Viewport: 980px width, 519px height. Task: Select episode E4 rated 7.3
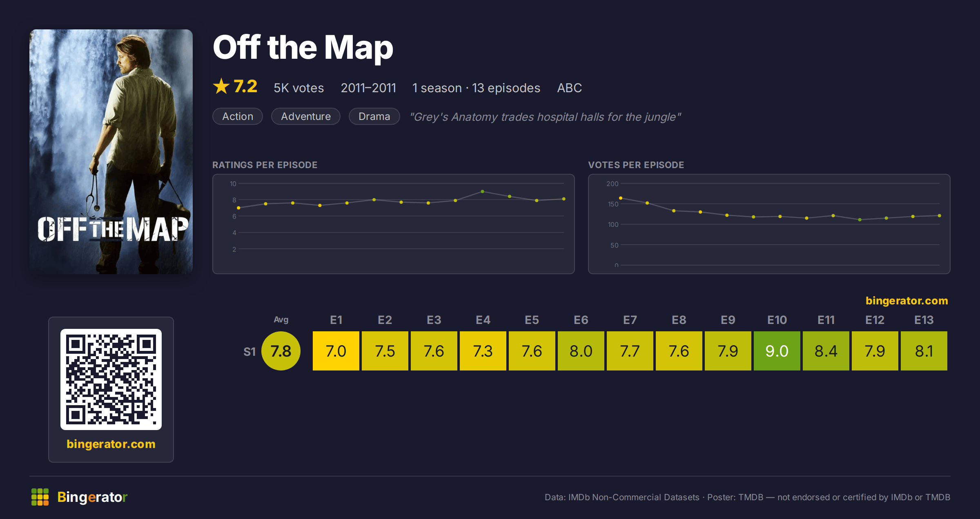click(483, 351)
